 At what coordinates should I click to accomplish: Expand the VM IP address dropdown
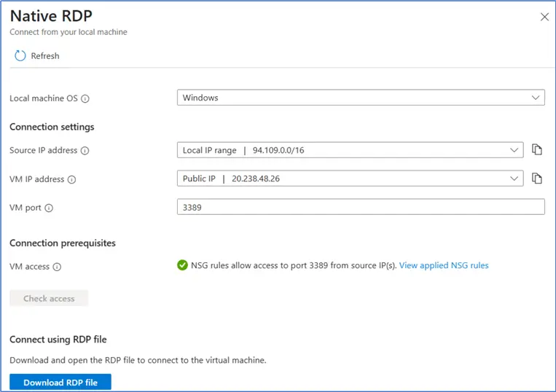tap(350, 179)
